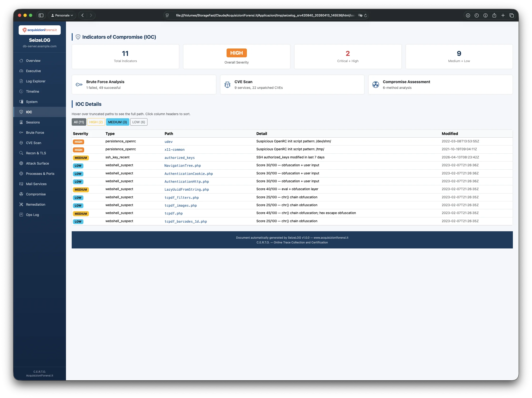Go to the Sessions sidebar item

(x=33, y=122)
